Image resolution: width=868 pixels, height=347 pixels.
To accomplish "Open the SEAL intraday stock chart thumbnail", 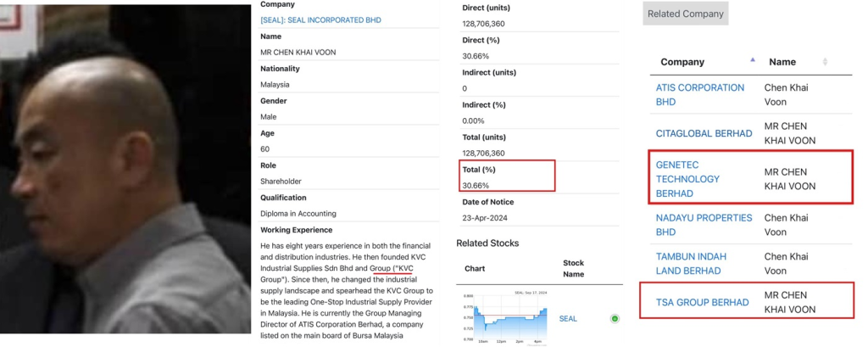I will [x=504, y=319].
